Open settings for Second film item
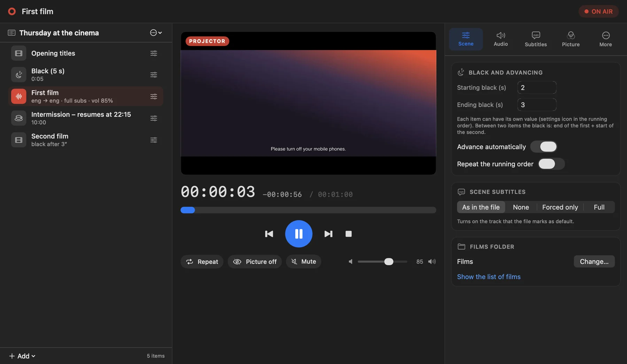This screenshot has height=364, width=627. [x=154, y=140]
